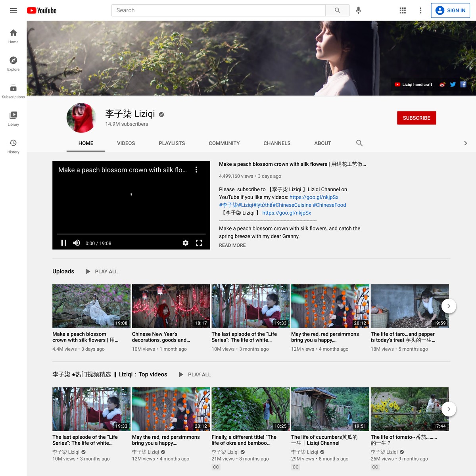Open the Twitter link on banner
476x476 pixels.
click(x=453, y=84)
